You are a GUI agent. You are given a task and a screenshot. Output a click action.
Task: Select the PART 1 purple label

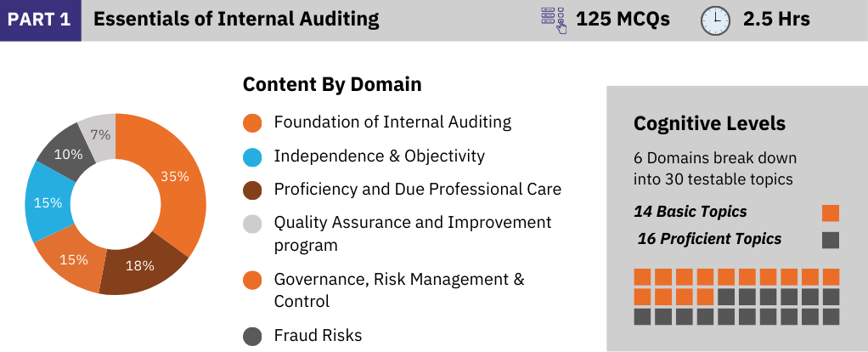pyautogui.click(x=40, y=20)
